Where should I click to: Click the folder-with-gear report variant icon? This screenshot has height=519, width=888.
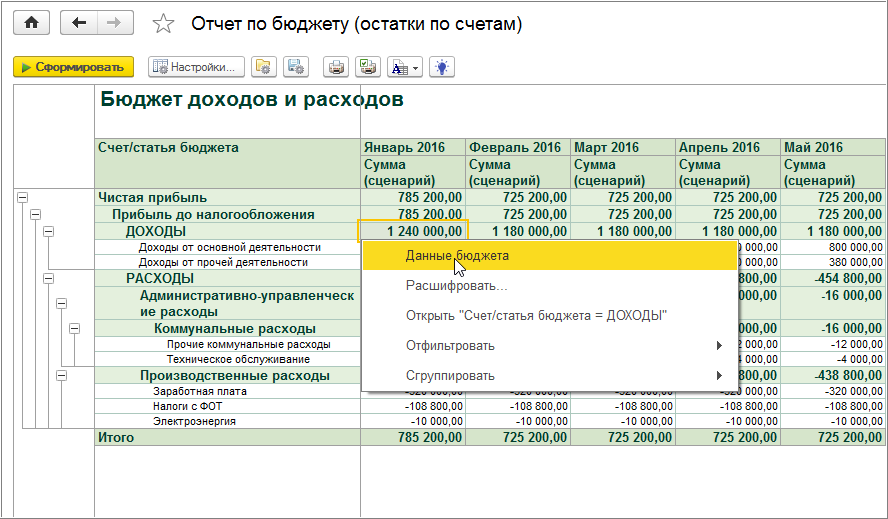(x=263, y=67)
